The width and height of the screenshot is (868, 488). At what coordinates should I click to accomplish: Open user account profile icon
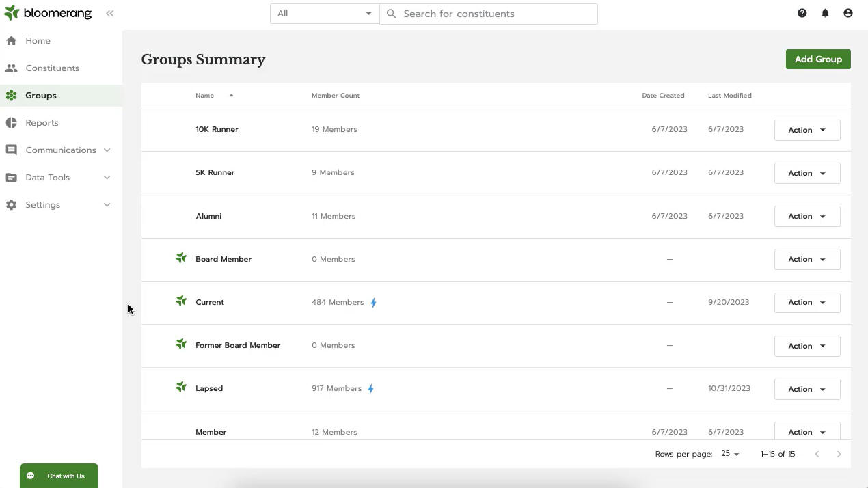848,13
